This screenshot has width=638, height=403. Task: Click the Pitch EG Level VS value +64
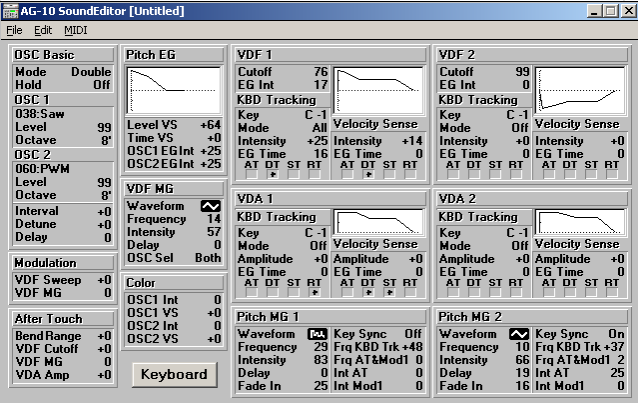210,125
